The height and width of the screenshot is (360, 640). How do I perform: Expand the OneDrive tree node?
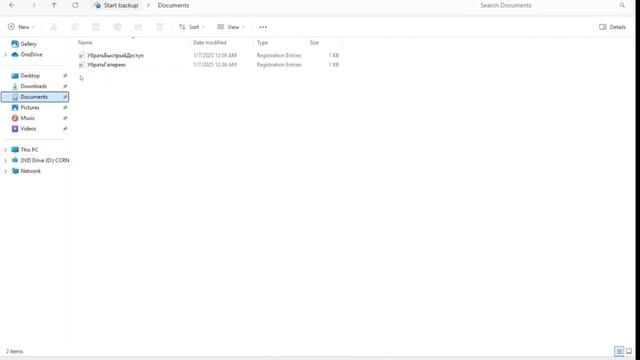(x=5, y=55)
